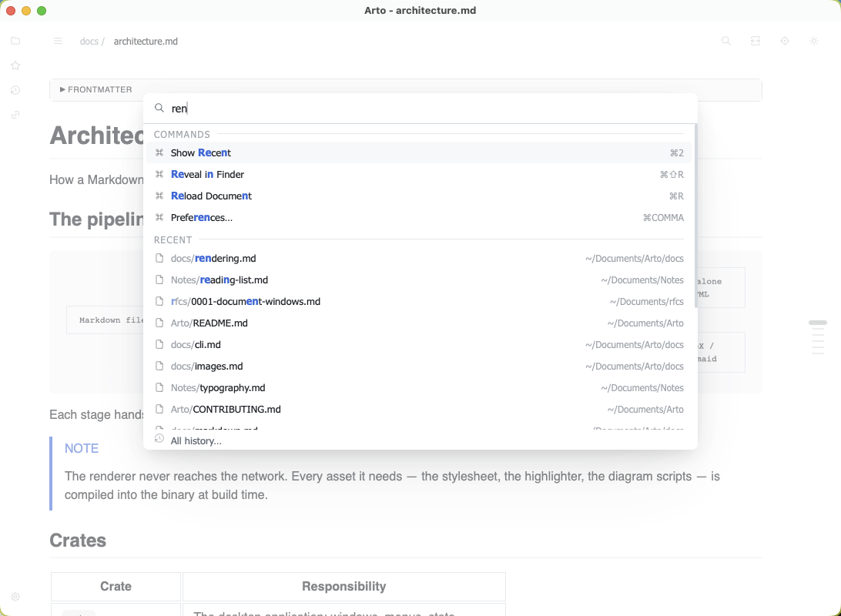Screen dimensions: 841x616
Task: Click command icon beside Reveal in Finder
Action: [159, 174]
